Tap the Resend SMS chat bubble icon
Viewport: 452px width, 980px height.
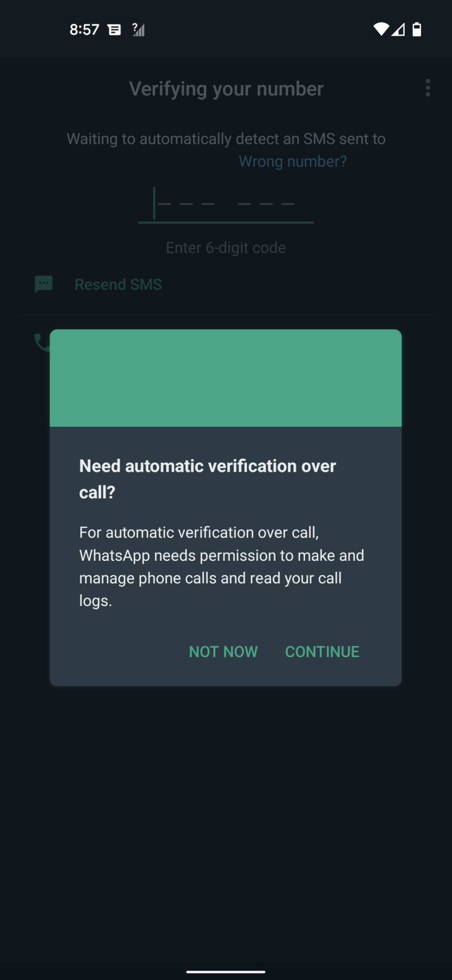coord(44,284)
